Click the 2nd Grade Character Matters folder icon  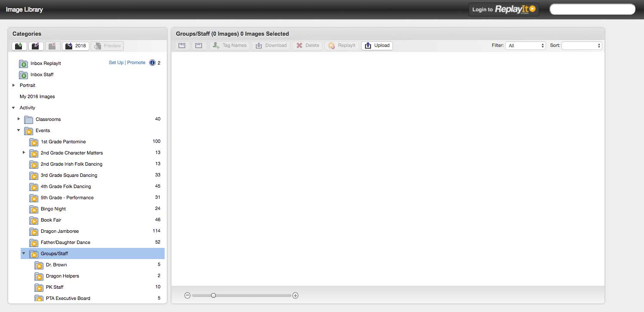(x=34, y=153)
